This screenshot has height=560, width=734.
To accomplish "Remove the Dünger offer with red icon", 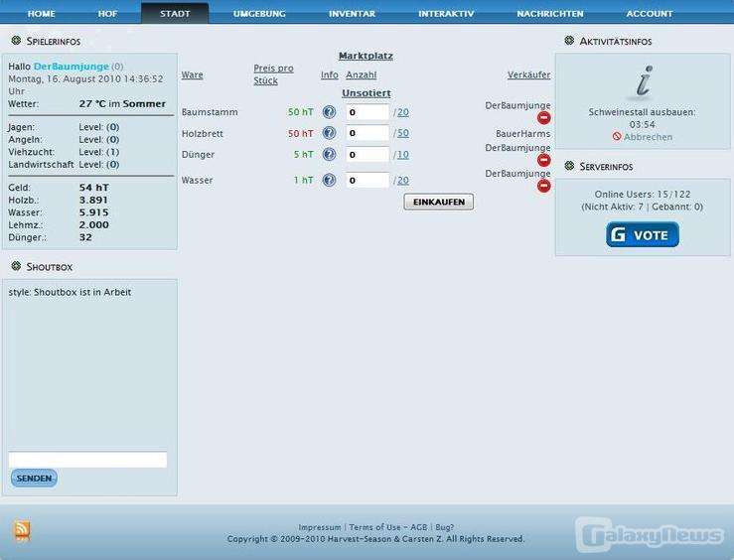I will click(543, 160).
